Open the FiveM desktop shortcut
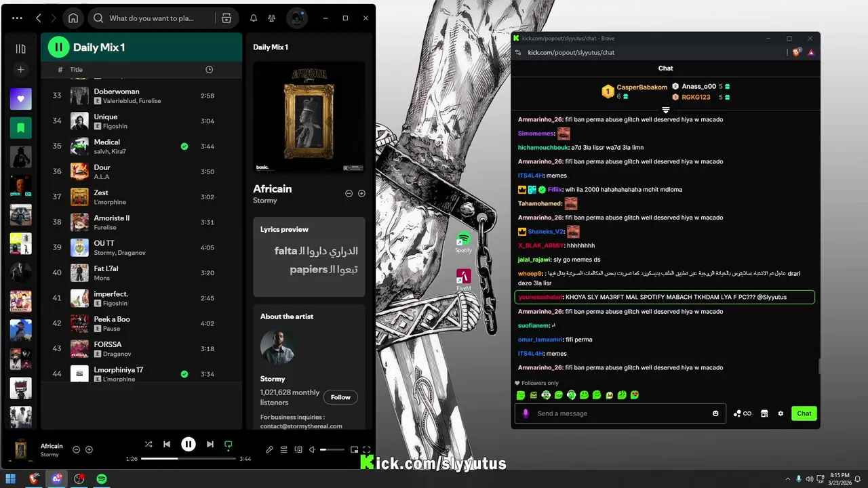This screenshot has width=868, height=488. (463, 280)
